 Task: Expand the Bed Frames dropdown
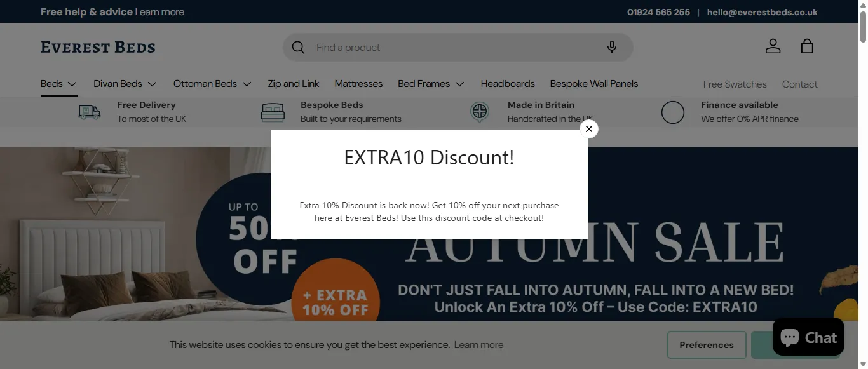(431, 84)
